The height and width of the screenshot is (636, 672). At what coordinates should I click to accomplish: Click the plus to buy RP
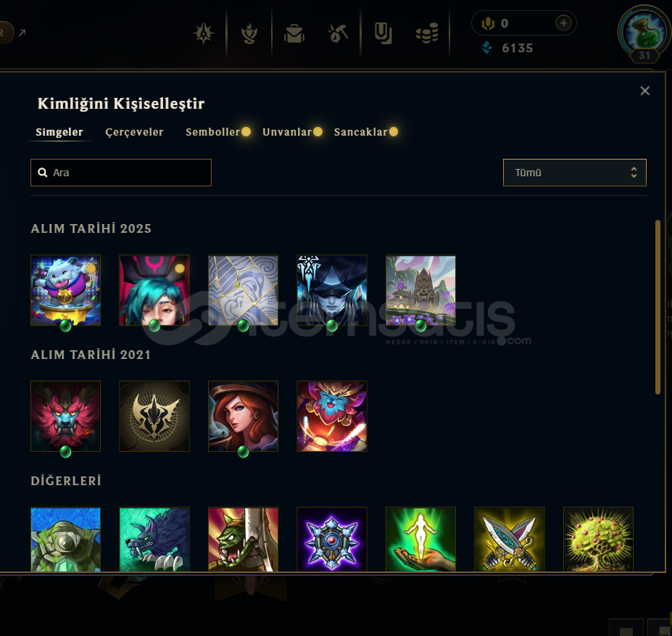tap(563, 22)
